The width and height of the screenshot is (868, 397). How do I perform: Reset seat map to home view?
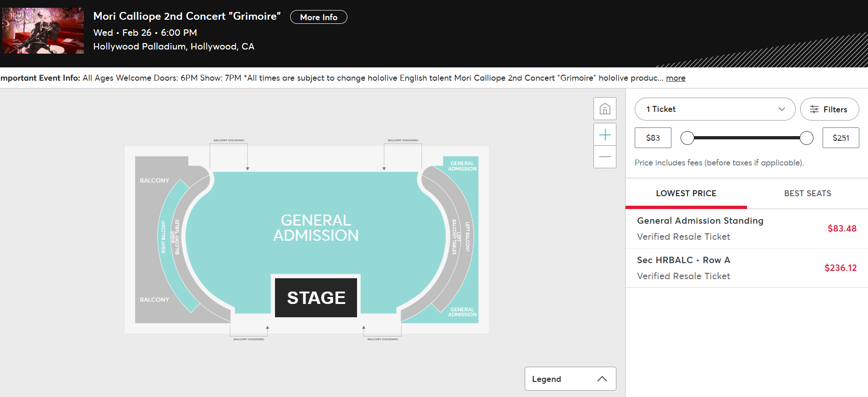click(605, 109)
